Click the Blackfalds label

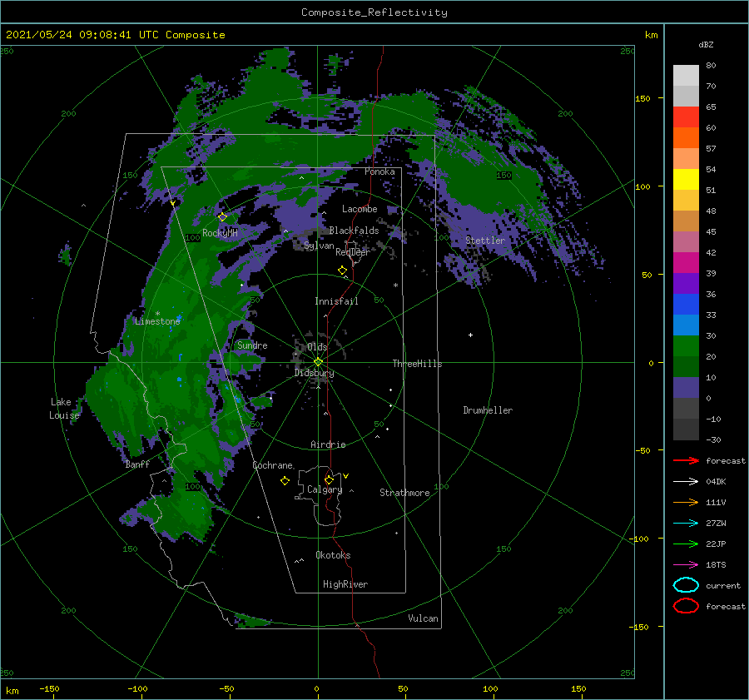354,231
